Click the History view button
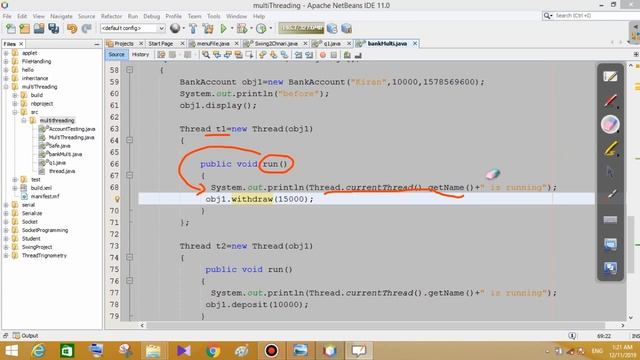This screenshot has height=360, width=640. 140,54
